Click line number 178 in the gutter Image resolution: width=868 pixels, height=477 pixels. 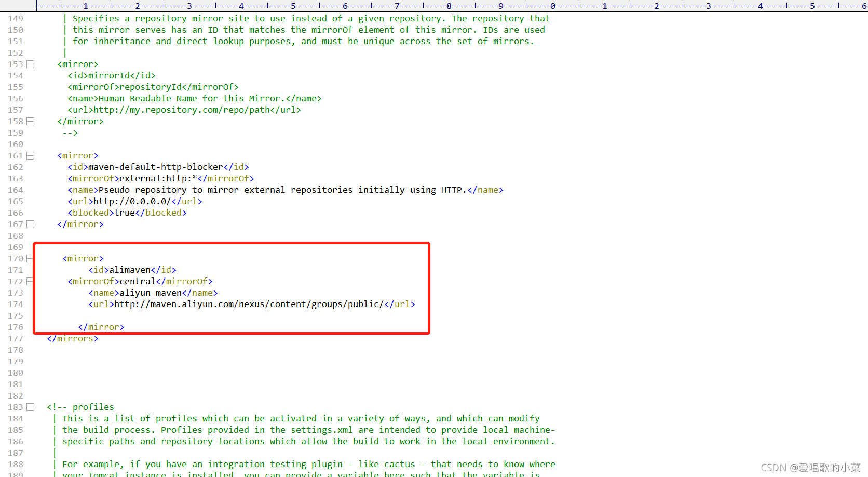[16, 350]
